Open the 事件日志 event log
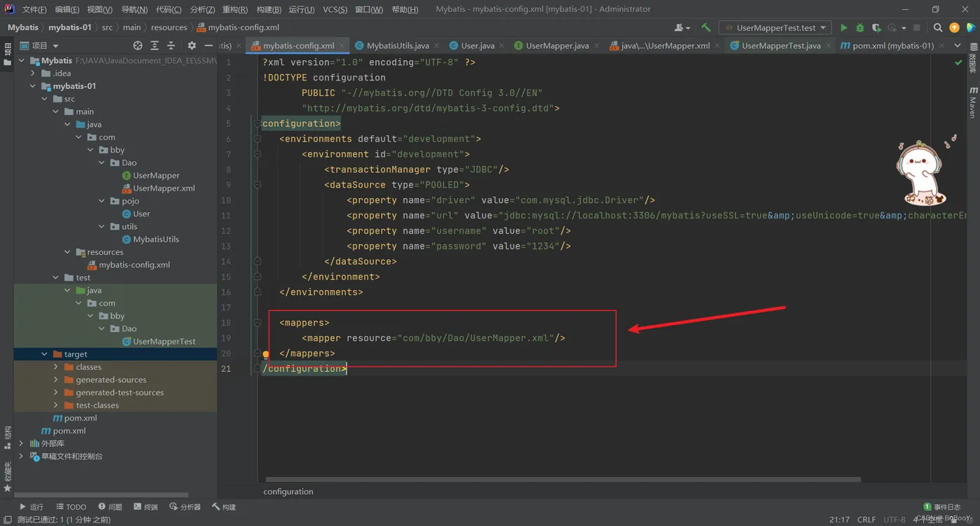The width and height of the screenshot is (980, 526). point(942,507)
